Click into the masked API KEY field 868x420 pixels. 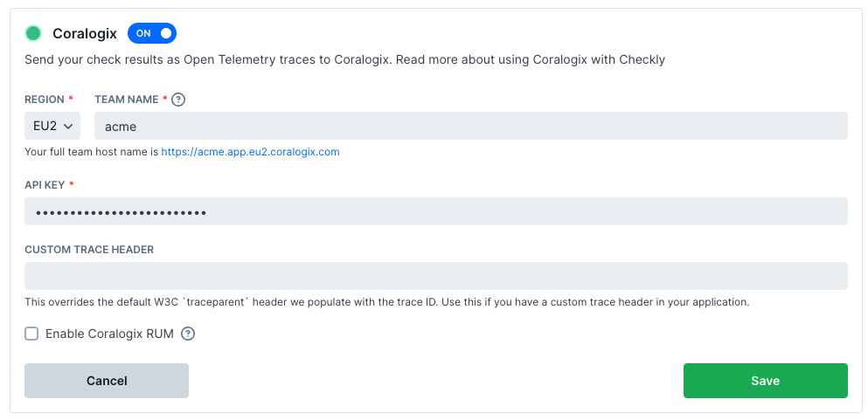pos(435,211)
